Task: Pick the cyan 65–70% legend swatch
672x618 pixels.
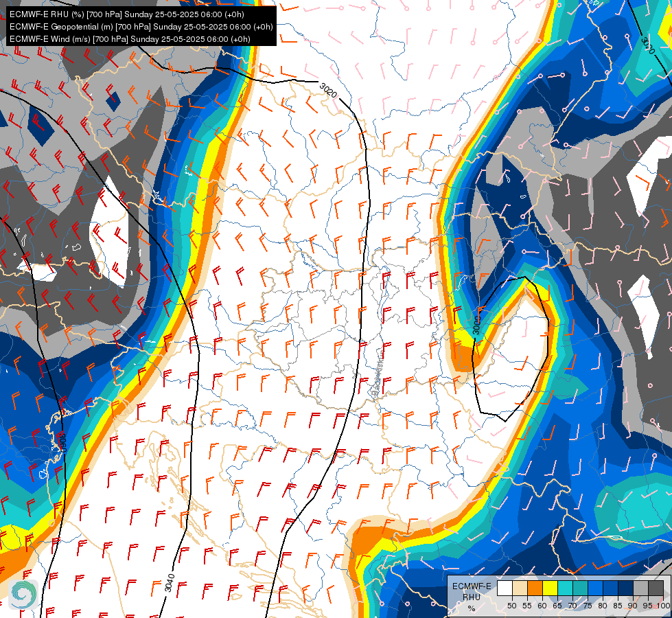Action: 565,588
